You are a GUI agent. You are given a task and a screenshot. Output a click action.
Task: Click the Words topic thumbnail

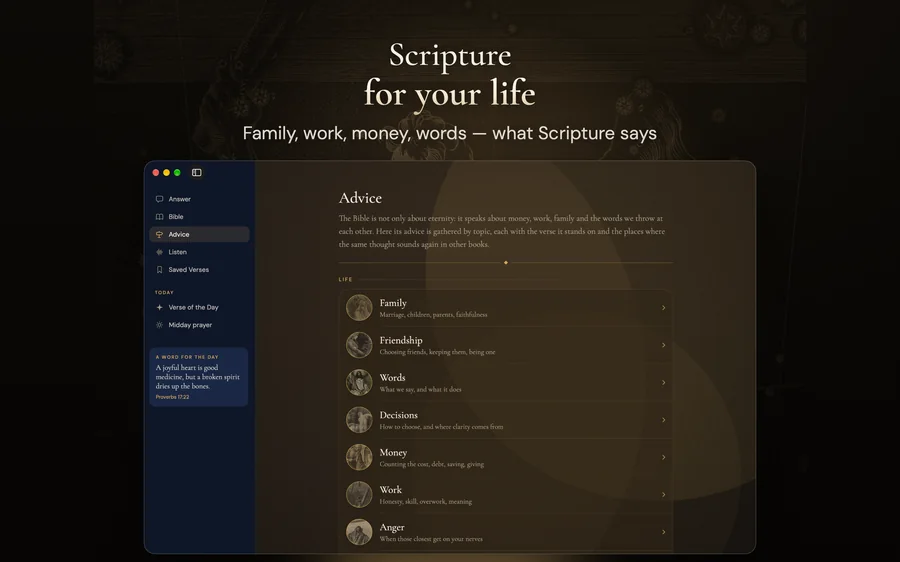coord(359,382)
